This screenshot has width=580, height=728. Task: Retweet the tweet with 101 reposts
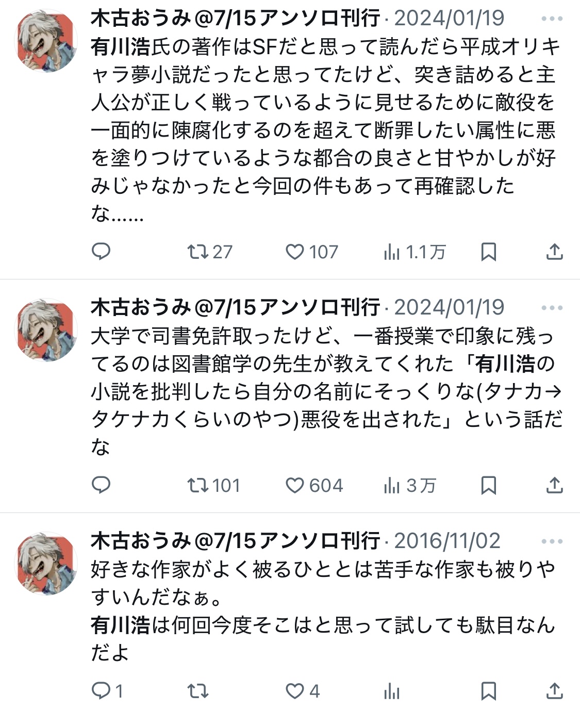pyautogui.click(x=213, y=485)
